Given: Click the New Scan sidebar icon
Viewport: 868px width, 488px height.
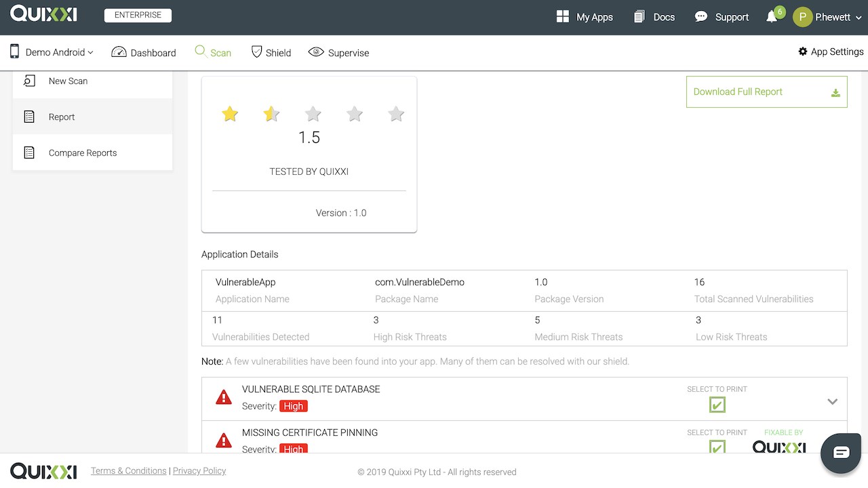Looking at the screenshot, I should (x=29, y=81).
